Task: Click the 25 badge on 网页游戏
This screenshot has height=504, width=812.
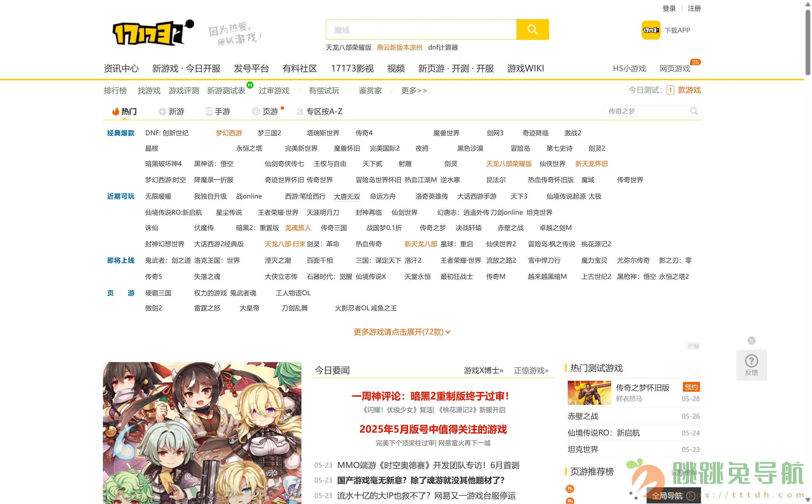Action: 695,62
